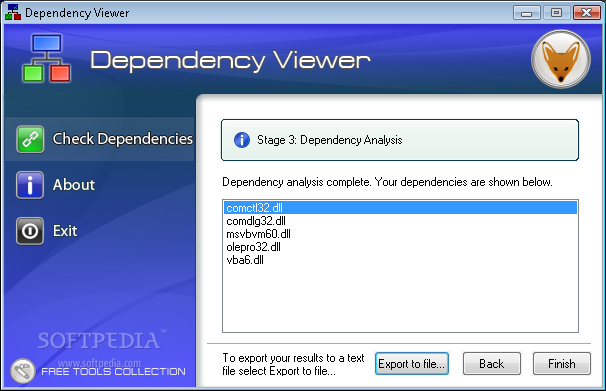
Task: Click the title bar application icon
Action: point(13,12)
